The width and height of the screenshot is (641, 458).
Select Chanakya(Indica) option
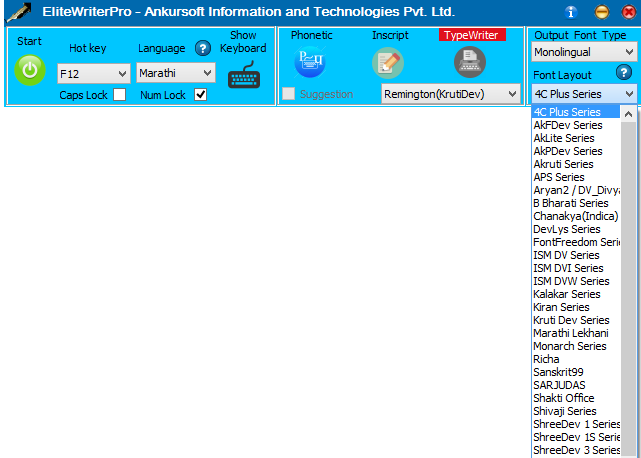pyautogui.click(x=576, y=216)
